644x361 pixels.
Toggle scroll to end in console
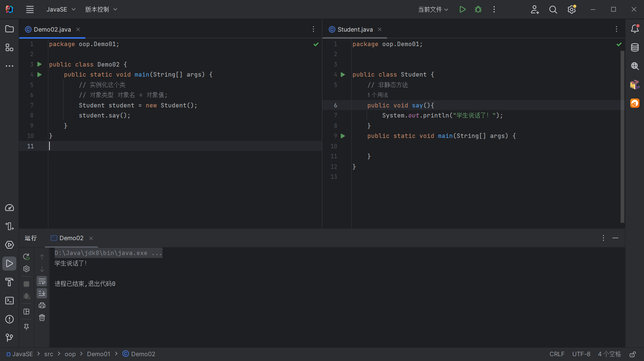(42, 293)
